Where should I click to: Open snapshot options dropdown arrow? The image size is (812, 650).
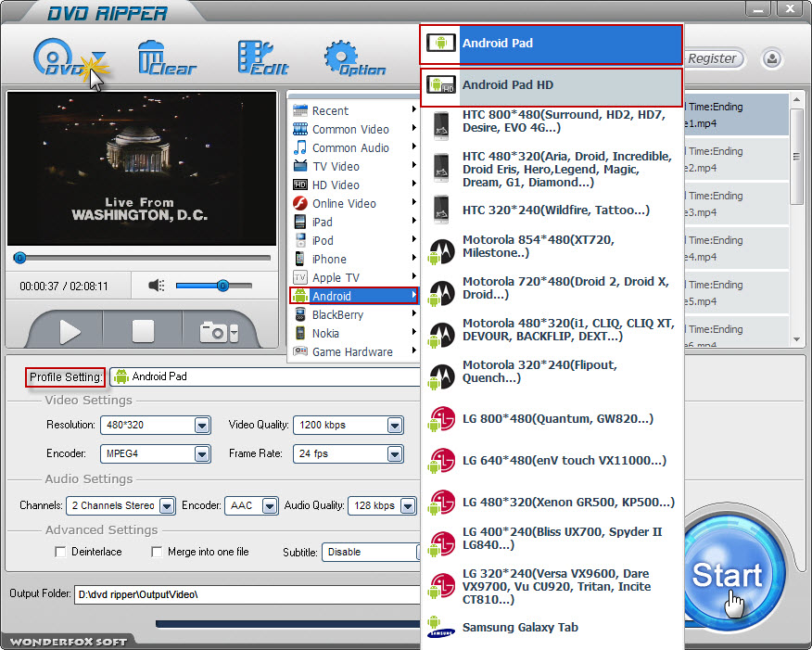pos(235,332)
